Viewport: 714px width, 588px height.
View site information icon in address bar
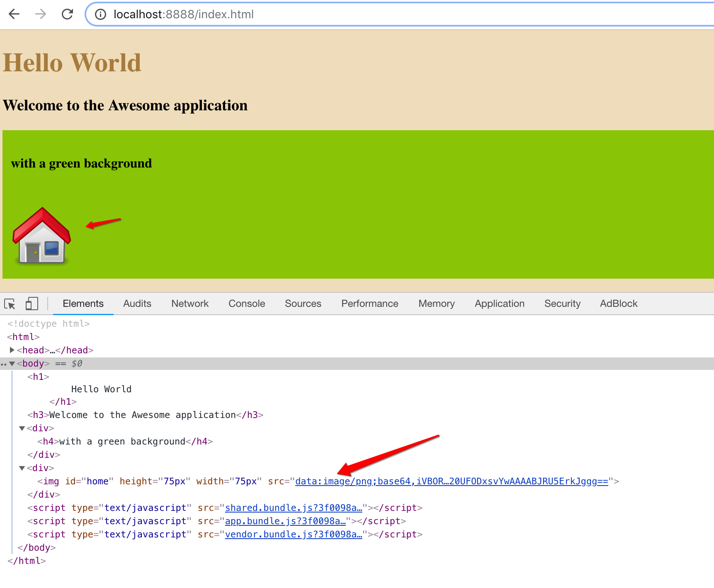[100, 15]
